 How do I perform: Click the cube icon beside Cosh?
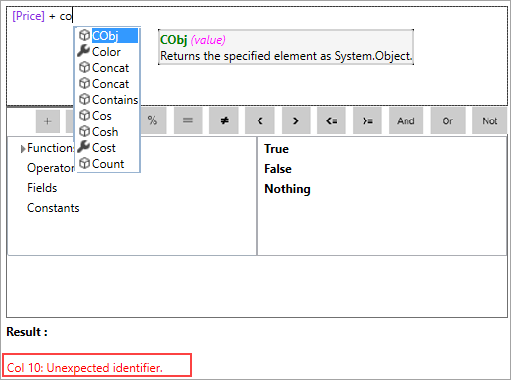pyautogui.click(x=84, y=131)
